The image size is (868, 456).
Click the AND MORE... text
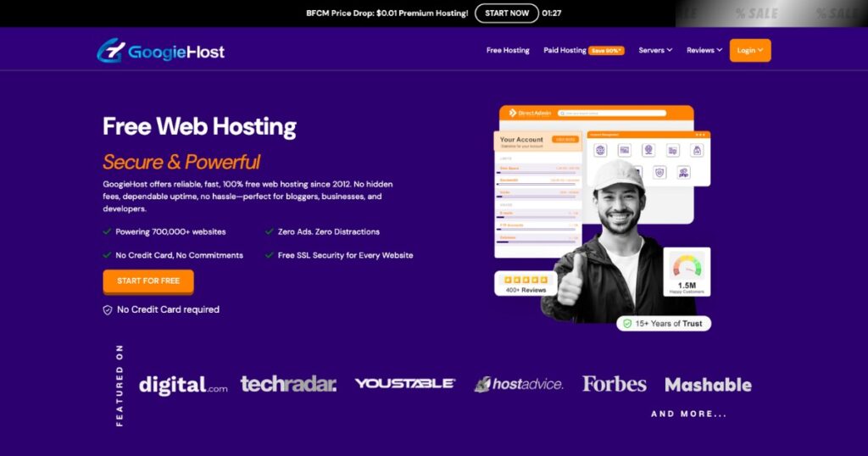point(688,414)
